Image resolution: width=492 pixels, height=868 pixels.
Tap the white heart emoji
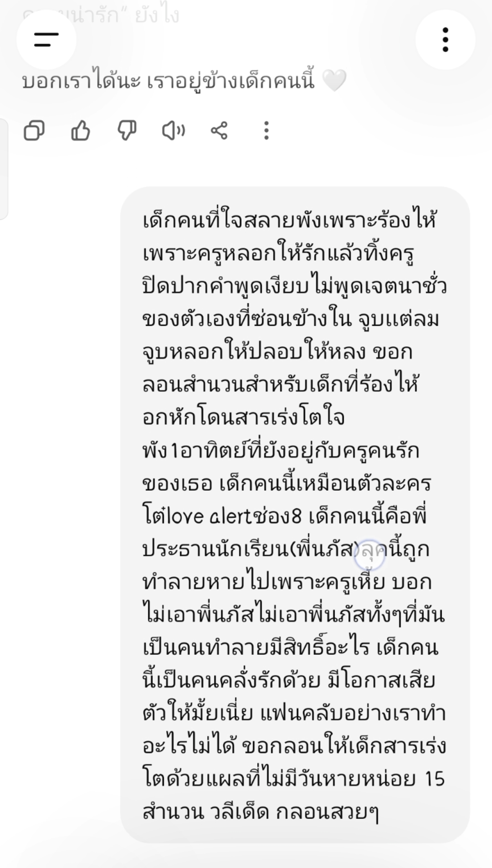334,81
